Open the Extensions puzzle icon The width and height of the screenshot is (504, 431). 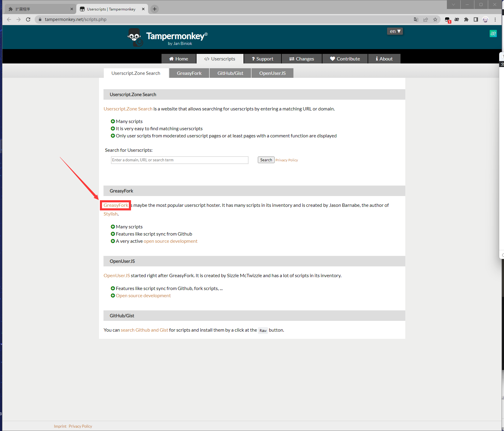[466, 19]
